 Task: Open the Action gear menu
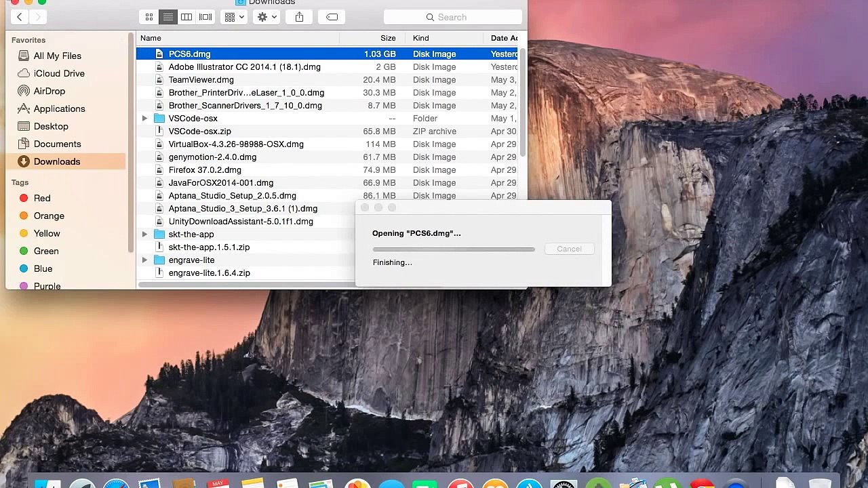tap(267, 17)
